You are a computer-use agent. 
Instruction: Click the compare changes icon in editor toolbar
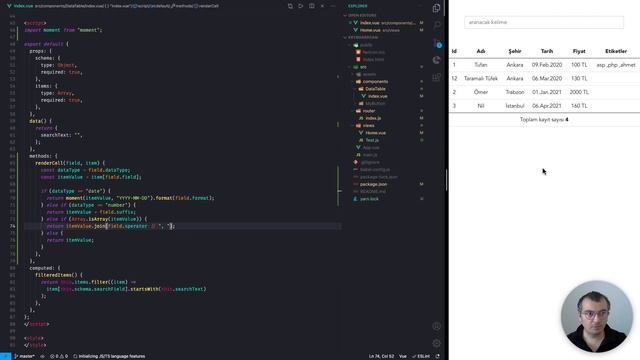(290, 6)
